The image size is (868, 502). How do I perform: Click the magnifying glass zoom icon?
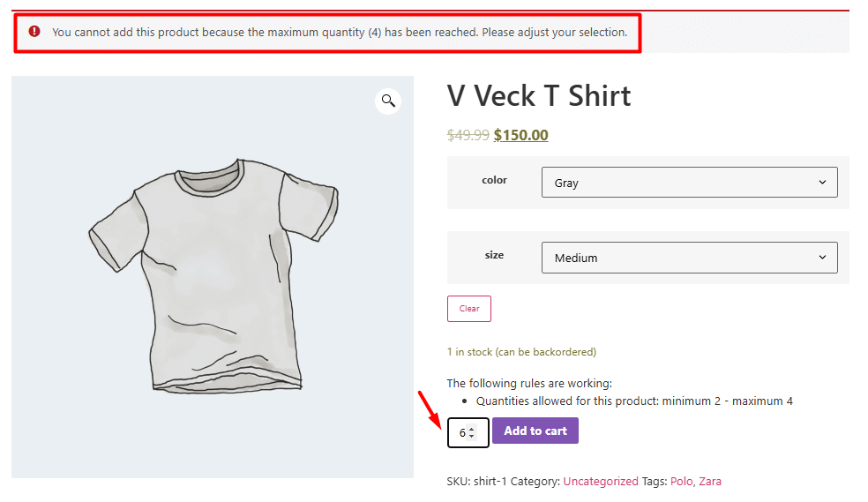[388, 101]
